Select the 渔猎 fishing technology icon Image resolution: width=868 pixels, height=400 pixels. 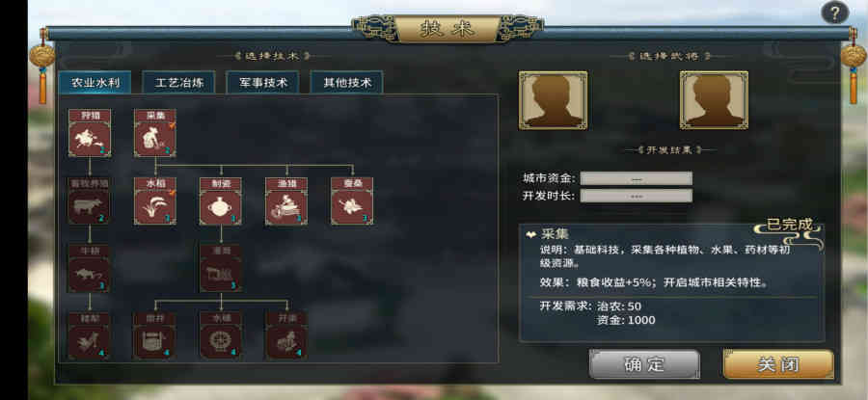(x=286, y=201)
